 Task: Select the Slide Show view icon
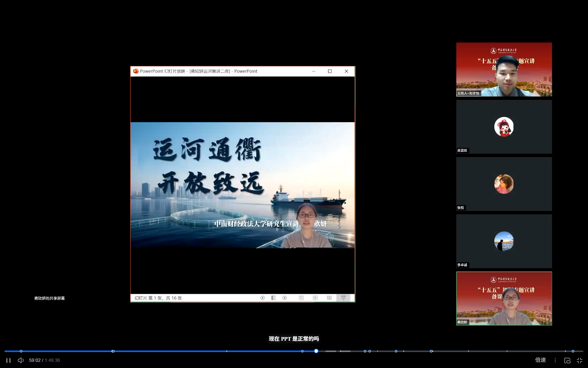(343, 298)
